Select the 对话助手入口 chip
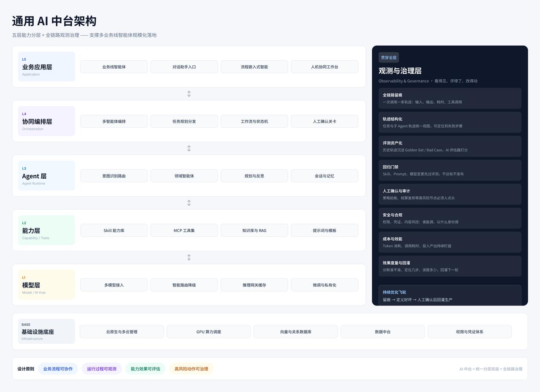Viewport: 540px width, 392px height. (184, 67)
